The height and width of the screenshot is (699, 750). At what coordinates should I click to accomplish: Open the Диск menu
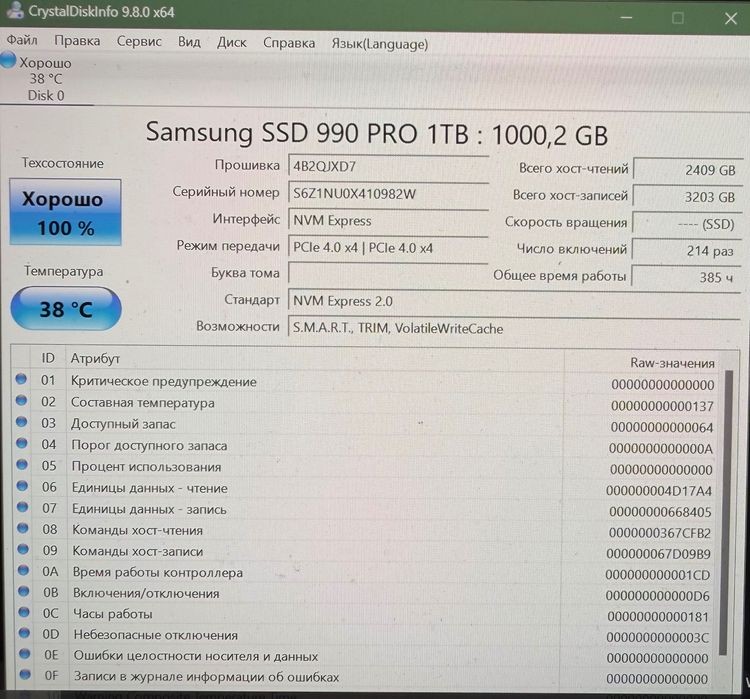point(232,43)
